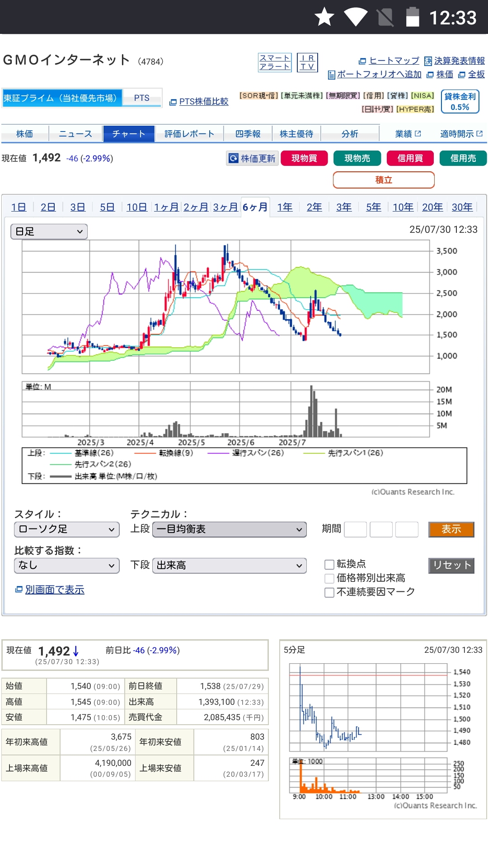Image resolution: width=488 pixels, height=868 pixels.
Task: Check the 転換点 checkbox
Action: [329, 564]
